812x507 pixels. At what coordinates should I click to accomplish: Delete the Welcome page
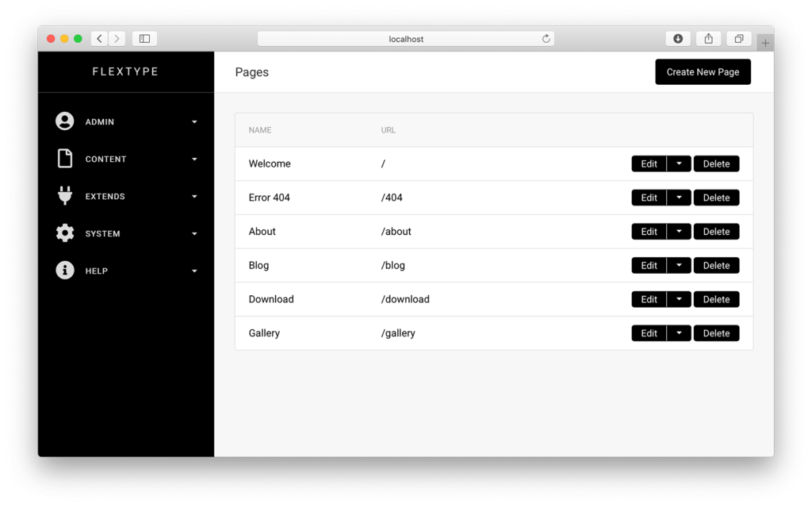pos(716,163)
